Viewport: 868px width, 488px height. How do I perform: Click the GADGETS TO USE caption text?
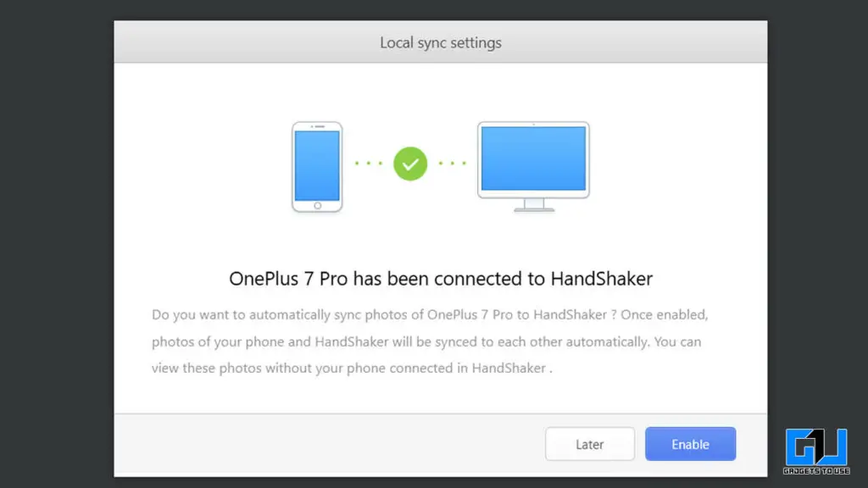(x=816, y=471)
